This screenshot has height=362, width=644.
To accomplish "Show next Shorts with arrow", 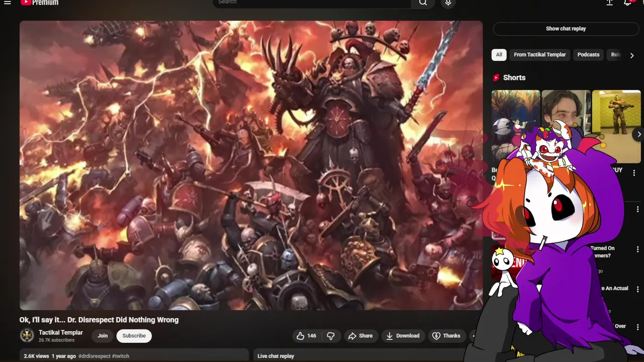I will point(638,134).
